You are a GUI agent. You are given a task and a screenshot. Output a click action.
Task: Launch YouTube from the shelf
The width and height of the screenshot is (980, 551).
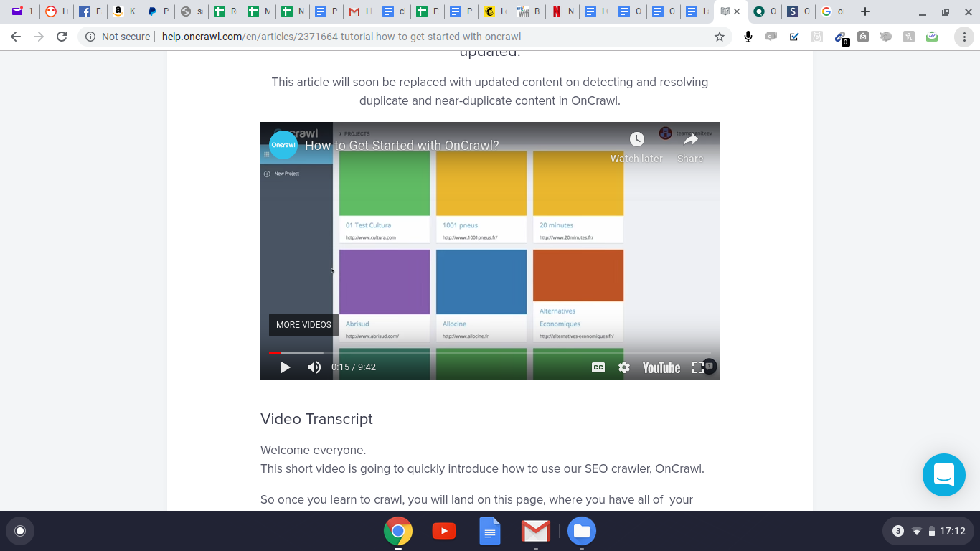click(444, 531)
